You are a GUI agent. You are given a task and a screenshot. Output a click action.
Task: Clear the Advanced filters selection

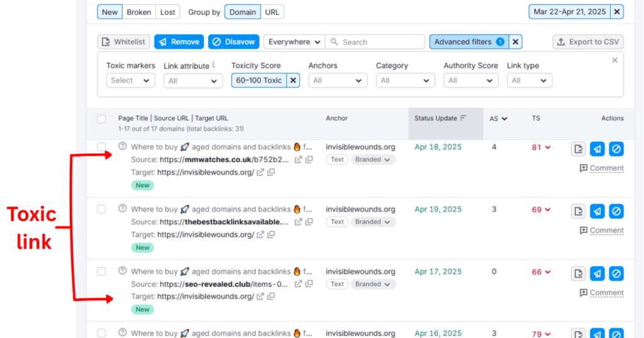tap(516, 42)
